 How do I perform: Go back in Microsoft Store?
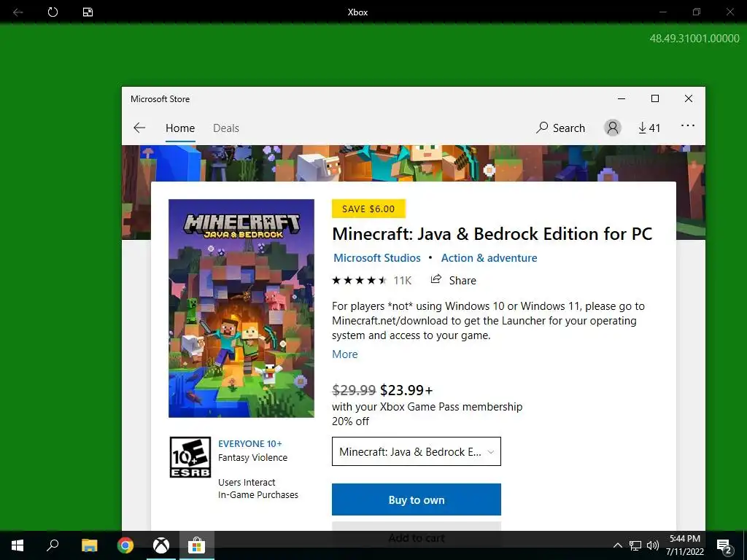click(139, 128)
